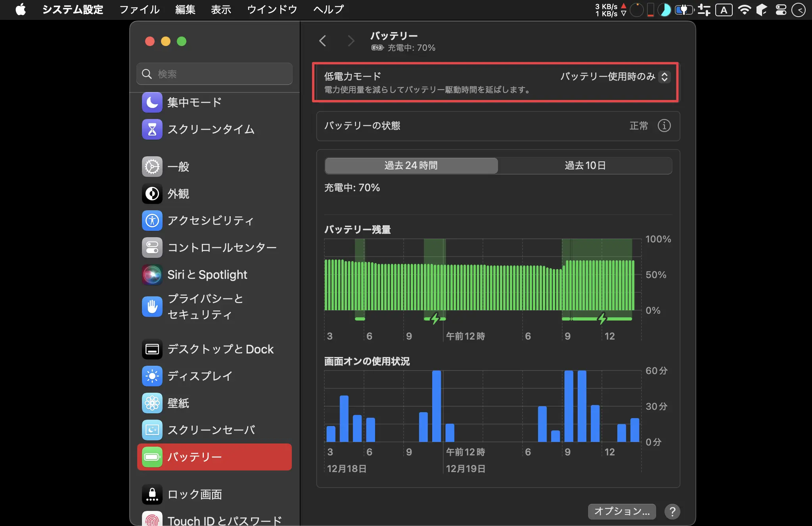Click the sliders icon in menu bar
The width and height of the screenshot is (812, 526).
704,10
